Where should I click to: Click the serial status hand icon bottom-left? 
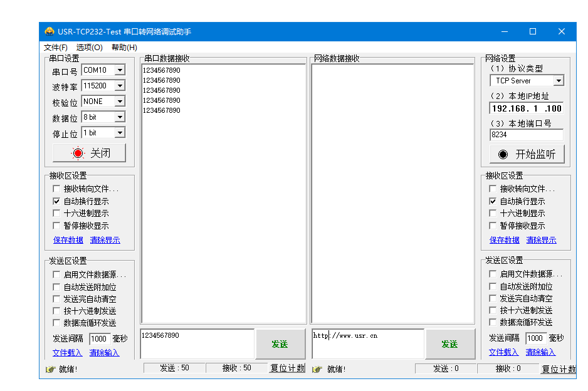pos(50,369)
